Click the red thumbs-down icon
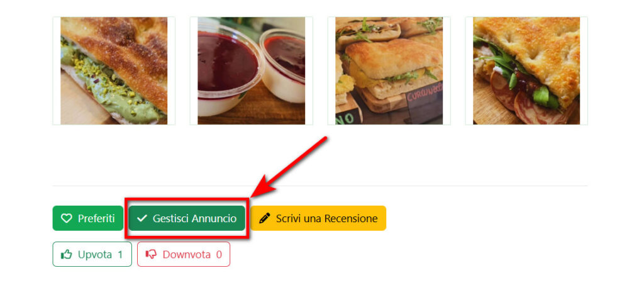 point(151,255)
